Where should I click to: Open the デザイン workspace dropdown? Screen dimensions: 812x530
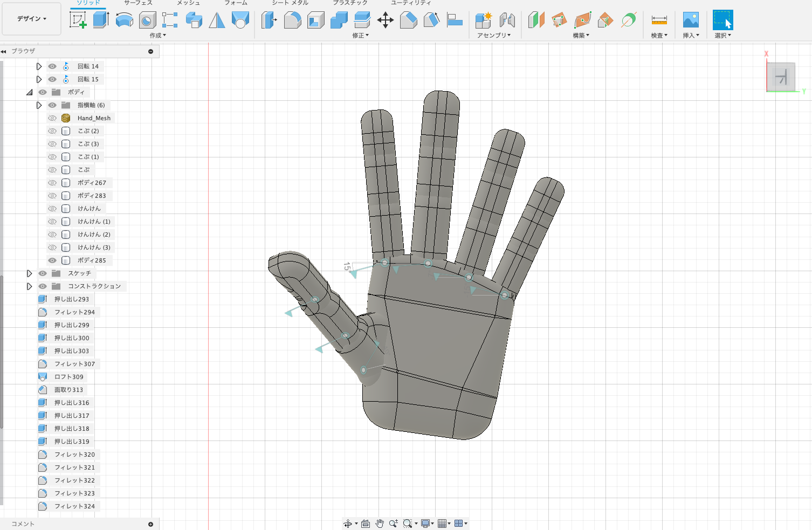[x=31, y=19]
